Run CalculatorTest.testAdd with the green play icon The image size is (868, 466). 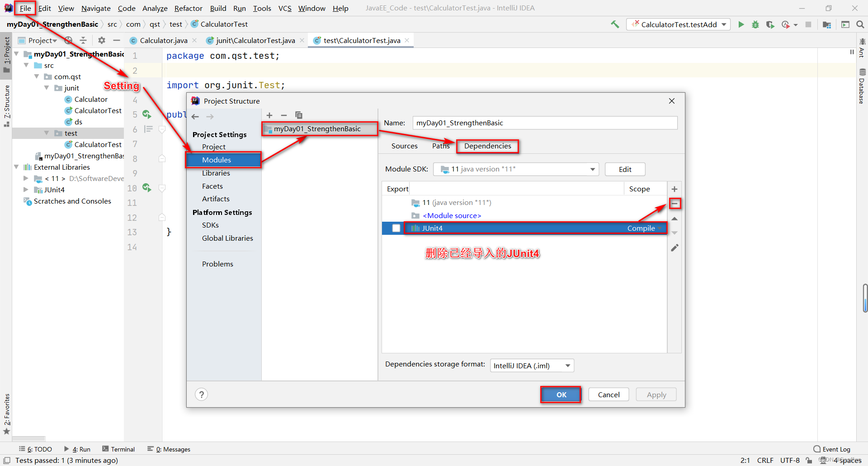click(x=741, y=24)
